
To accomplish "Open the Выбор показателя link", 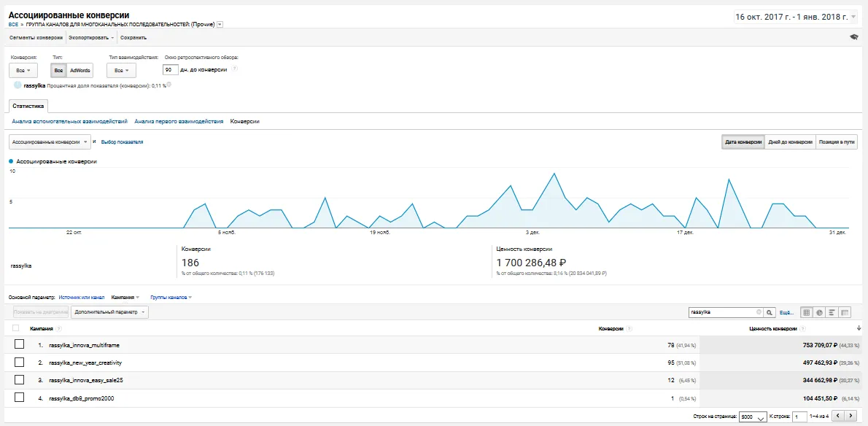I will [x=123, y=142].
